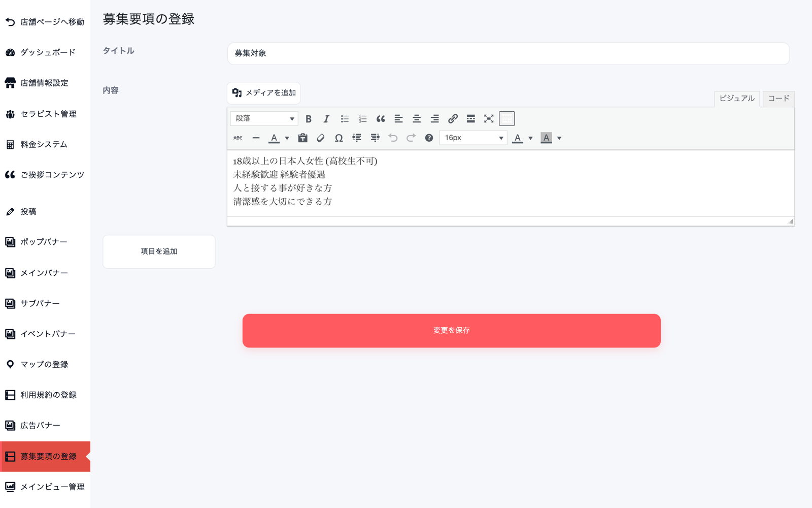The image size is (812, 508).
Task: Open セラピスト管理 in sidebar
Action: click(45, 114)
